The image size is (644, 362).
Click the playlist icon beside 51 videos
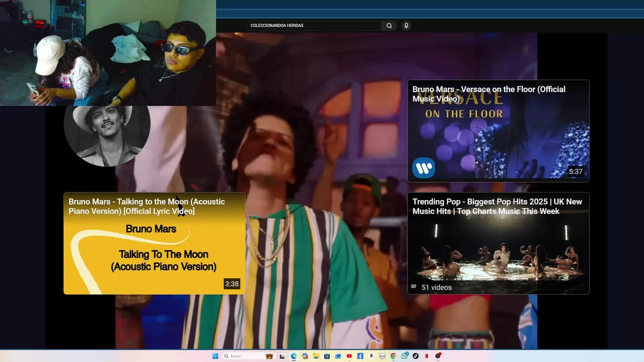pos(414,287)
